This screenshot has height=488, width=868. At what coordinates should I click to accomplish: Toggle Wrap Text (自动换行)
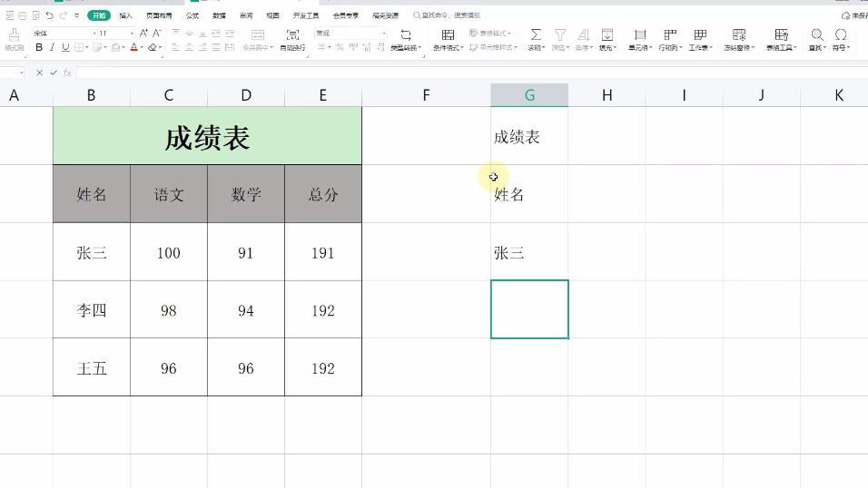[293, 40]
